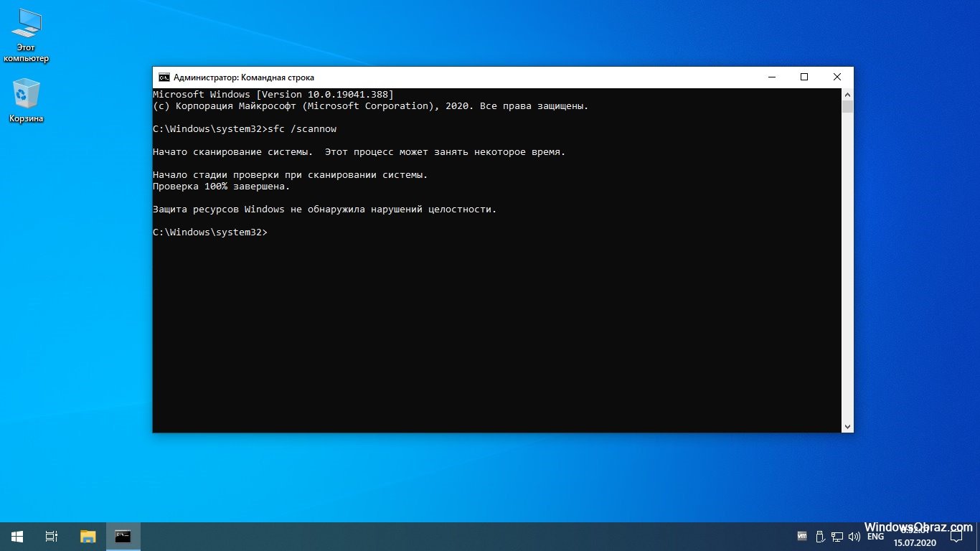This screenshot has width=980, height=551.
Task: Open the network status tray icon
Action: [837, 536]
